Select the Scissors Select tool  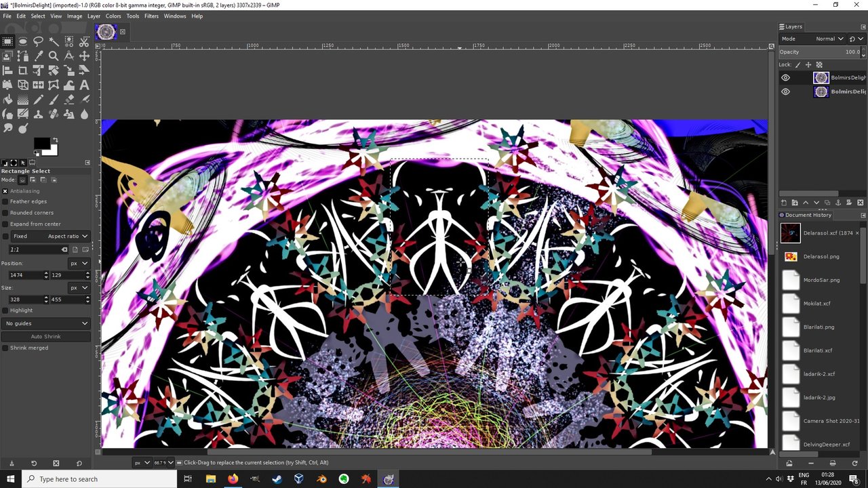[x=84, y=41]
